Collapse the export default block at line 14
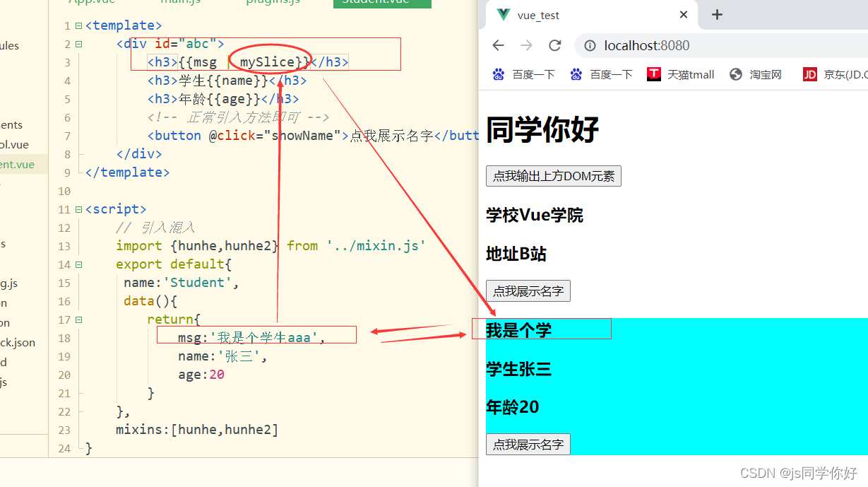The width and height of the screenshot is (868, 487). [78, 264]
